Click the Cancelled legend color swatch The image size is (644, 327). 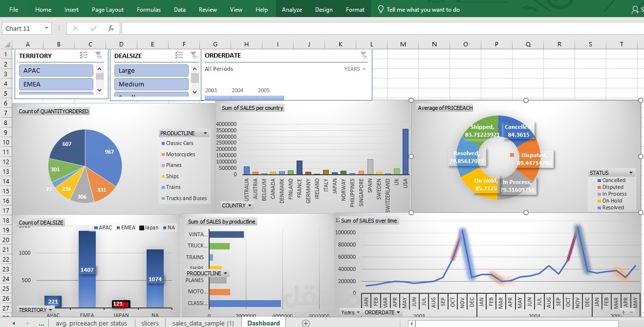tap(599, 180)
